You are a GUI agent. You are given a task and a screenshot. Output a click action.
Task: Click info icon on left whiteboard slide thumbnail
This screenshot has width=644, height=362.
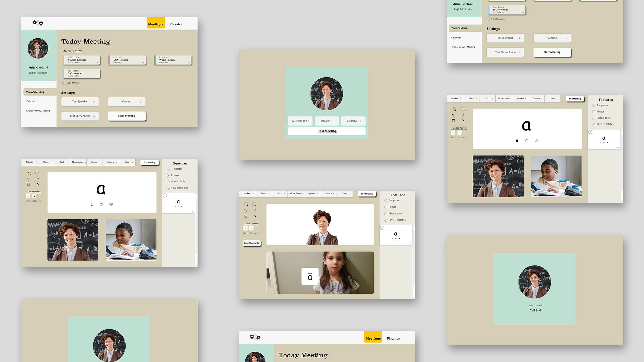click(165, 196)
